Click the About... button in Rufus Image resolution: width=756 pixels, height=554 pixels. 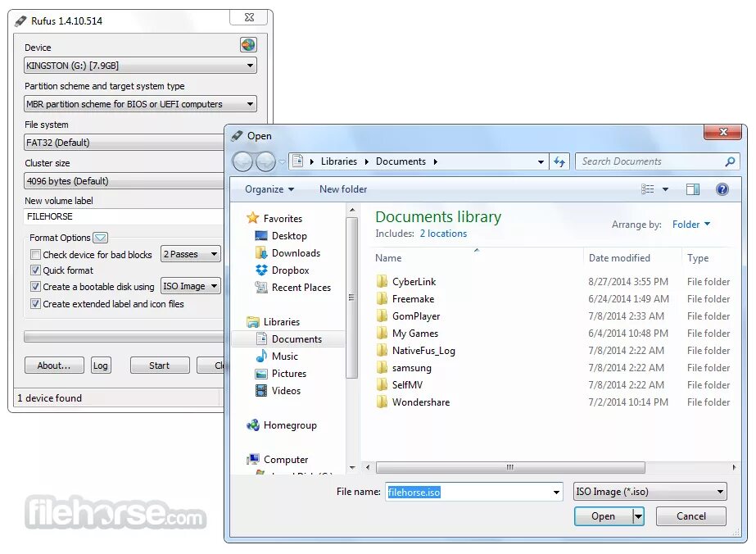click(x=54, y=366)
